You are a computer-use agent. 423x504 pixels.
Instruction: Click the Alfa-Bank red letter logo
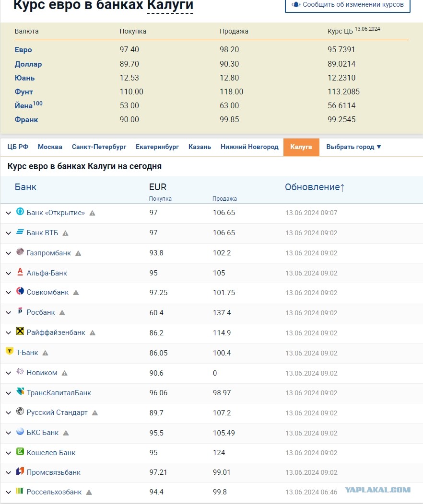(x=20, y=272)
